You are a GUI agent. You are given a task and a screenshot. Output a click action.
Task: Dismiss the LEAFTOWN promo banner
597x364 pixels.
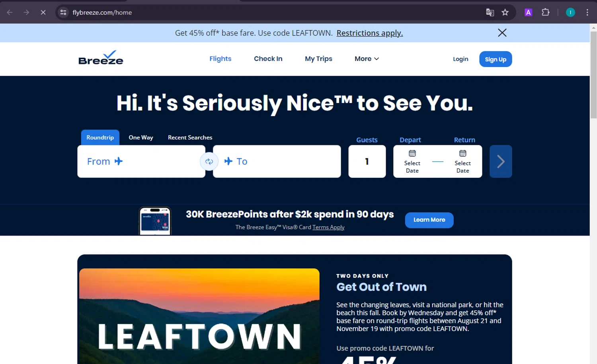tap(502, 33)
